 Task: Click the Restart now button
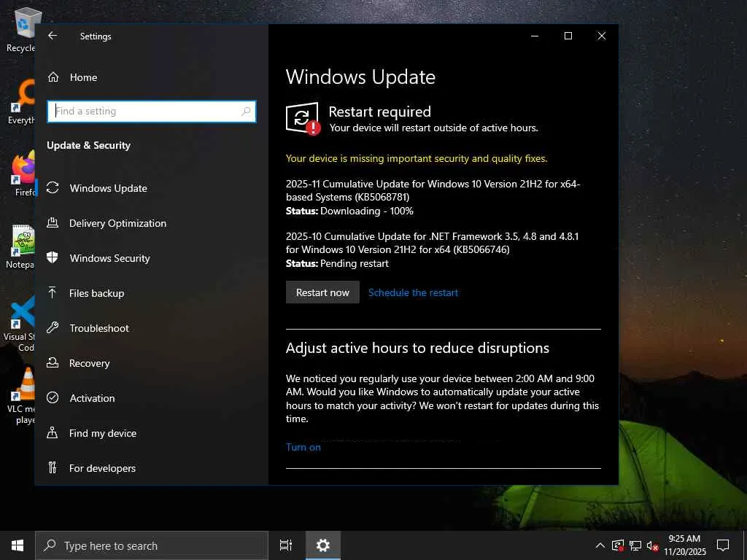click(x=322, y=292)
